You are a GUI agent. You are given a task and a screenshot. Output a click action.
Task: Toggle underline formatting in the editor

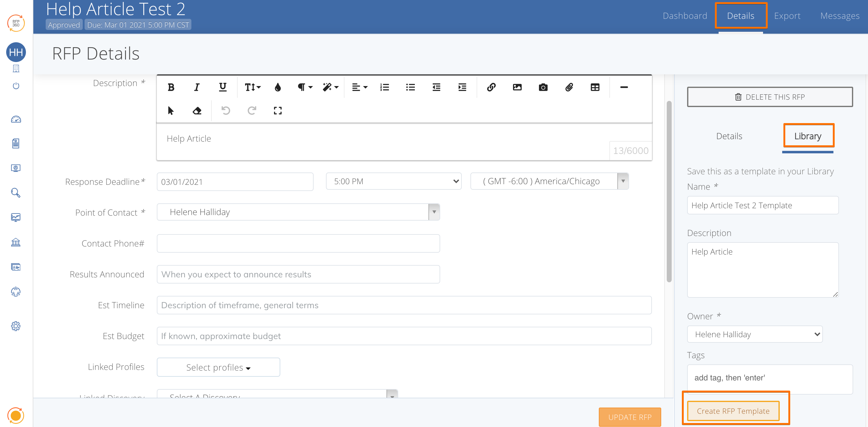tap(222, 87)
